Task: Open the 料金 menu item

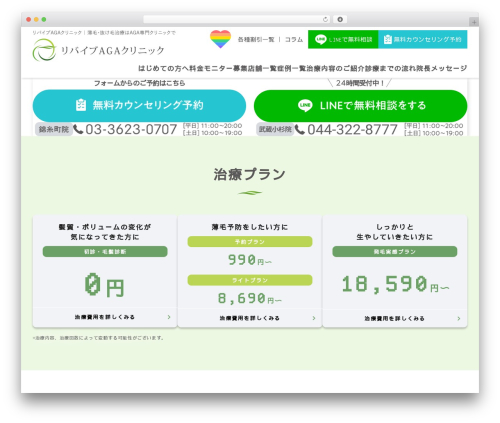Action: tap(196, 68)
